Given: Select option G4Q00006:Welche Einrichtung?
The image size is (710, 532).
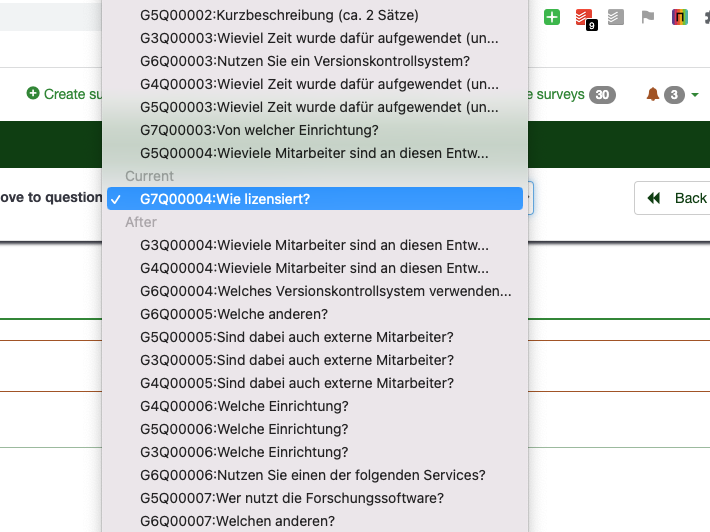Looking at the screenshot, I should [315, 406].
